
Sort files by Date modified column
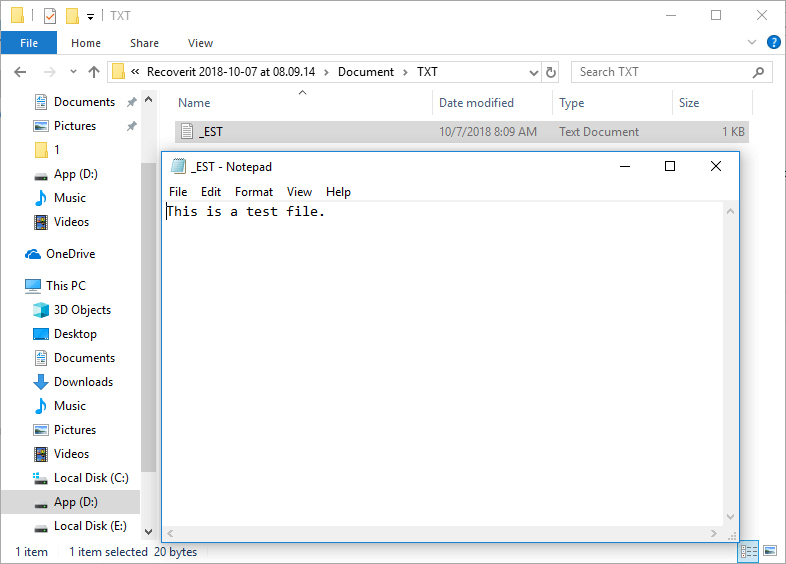coord(493,102)
